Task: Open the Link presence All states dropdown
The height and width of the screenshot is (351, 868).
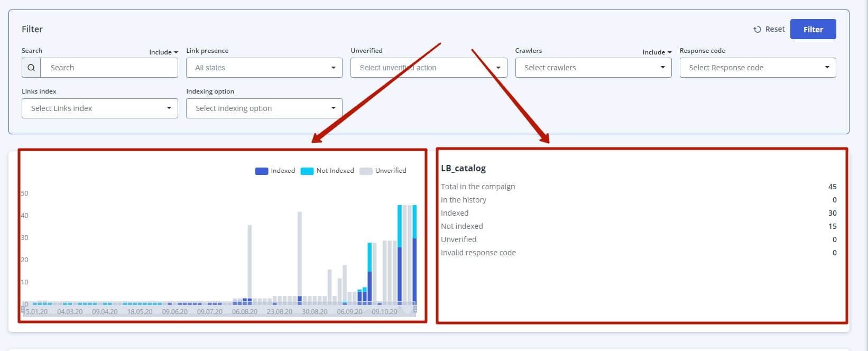Action: pyautogui.click(x=264, y=68)
